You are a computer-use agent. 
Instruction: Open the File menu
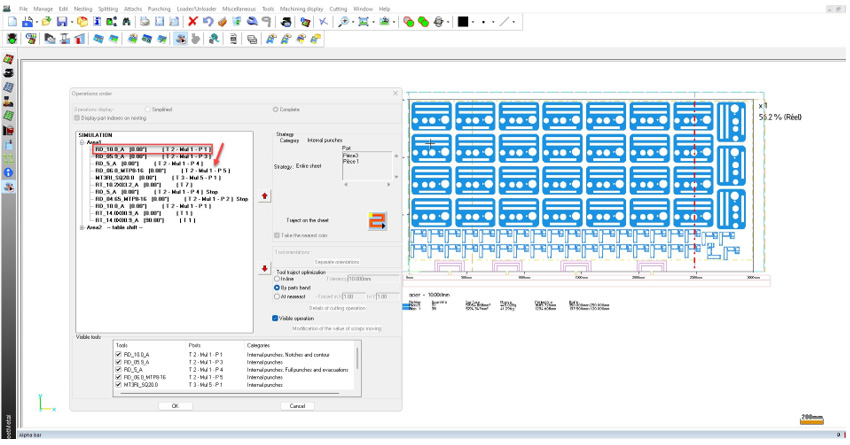click(23, 9)
